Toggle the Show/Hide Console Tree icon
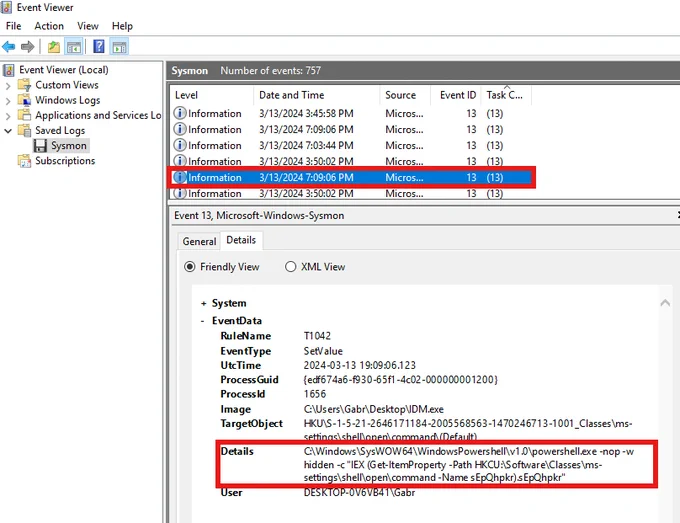Viewport: 680px width, 523px height. coord(74,46)
